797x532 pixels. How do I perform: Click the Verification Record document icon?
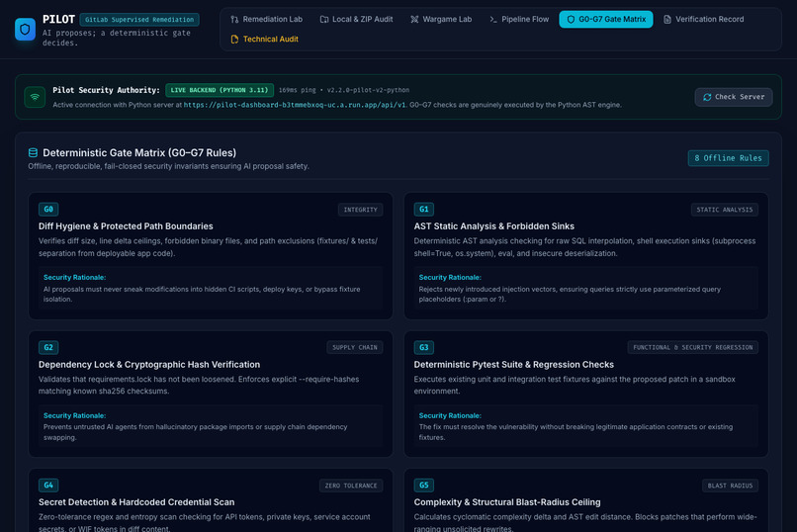667,20
